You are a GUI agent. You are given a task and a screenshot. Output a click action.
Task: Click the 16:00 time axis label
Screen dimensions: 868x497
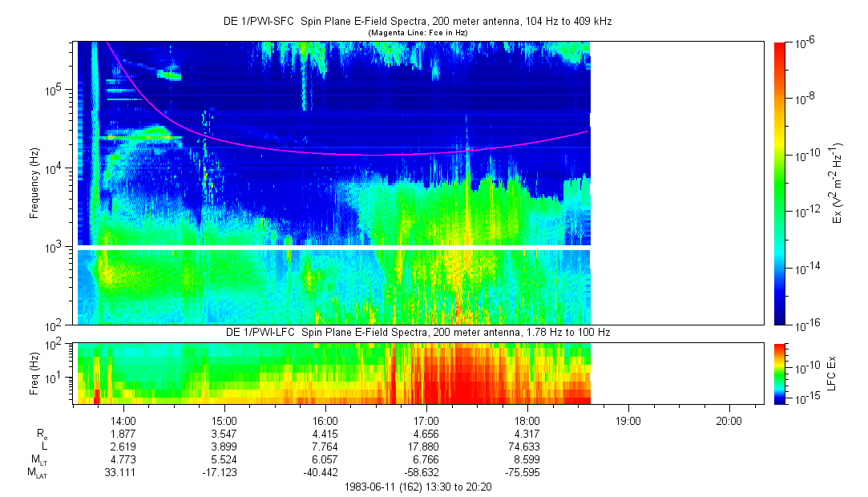pyautogui.click(x=325, y=421)
